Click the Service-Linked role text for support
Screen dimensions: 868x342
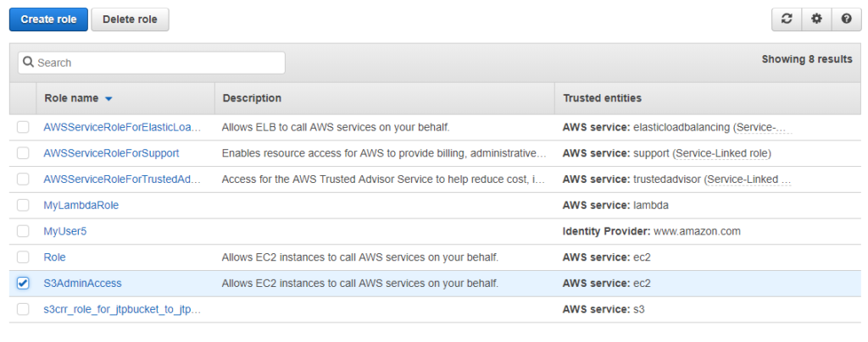click(722, 153)
